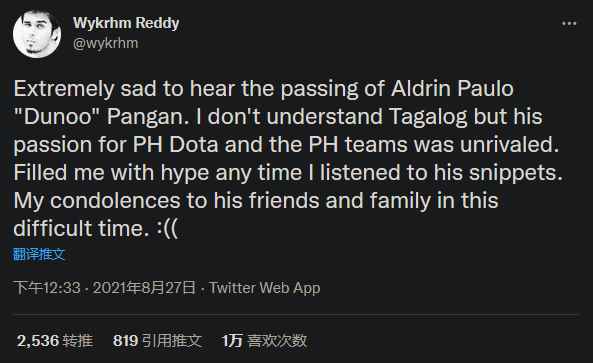Open the Twitter Web App source link
Image resolution: width=593 pixels, height=363 pixels.
coord(264,288)
